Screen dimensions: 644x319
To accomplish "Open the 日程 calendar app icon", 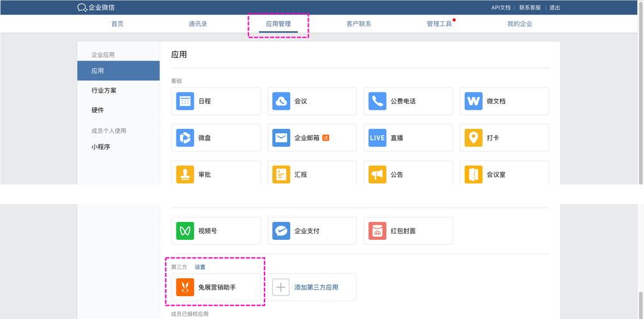I will pos(185,101).
